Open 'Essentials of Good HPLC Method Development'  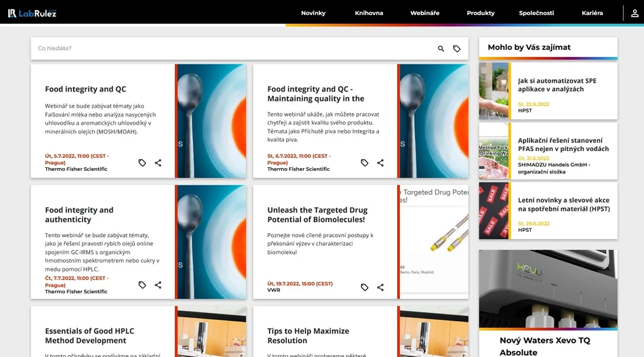tap(89, 336)
